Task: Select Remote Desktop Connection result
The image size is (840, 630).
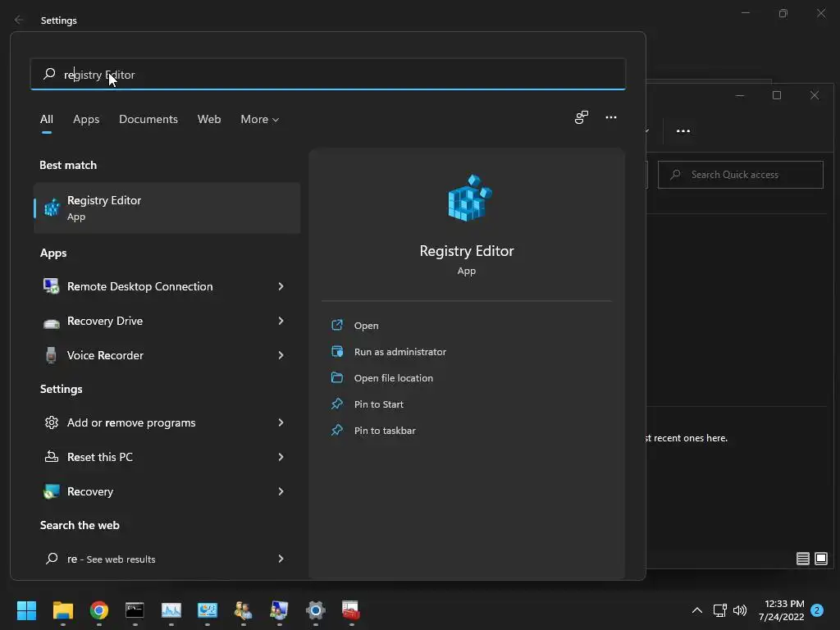Action: click(167, 286)
